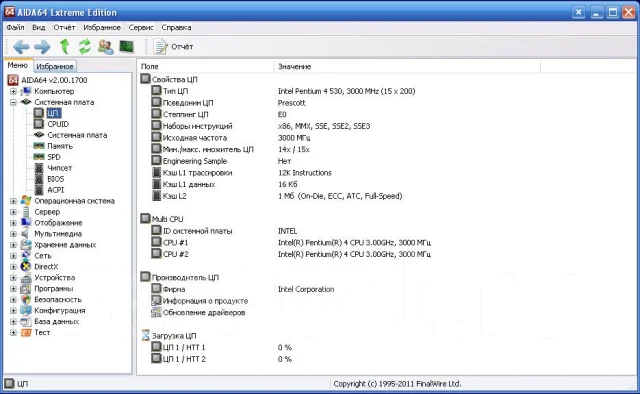Open the Отчёт report toolbar button

173,47
